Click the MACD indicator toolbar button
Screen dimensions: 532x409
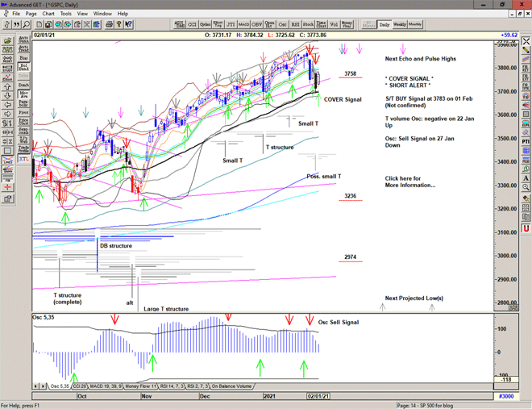(245, 25)
